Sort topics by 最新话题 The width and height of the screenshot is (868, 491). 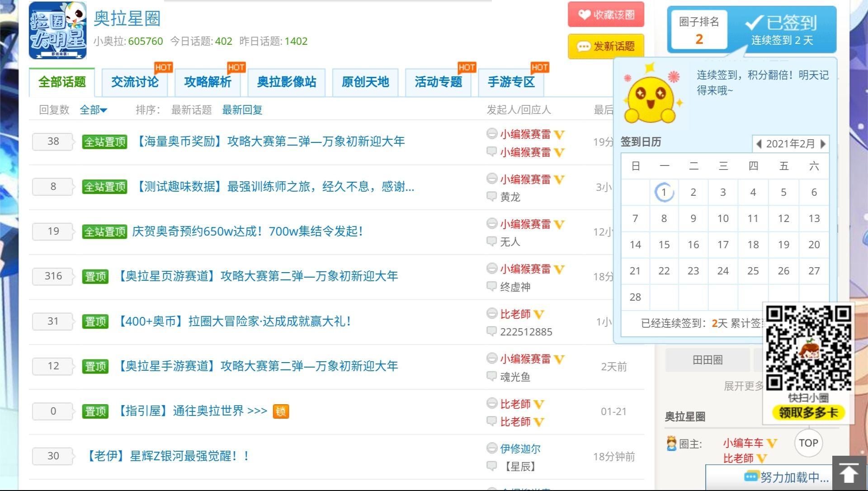click(x=191, y=110)
